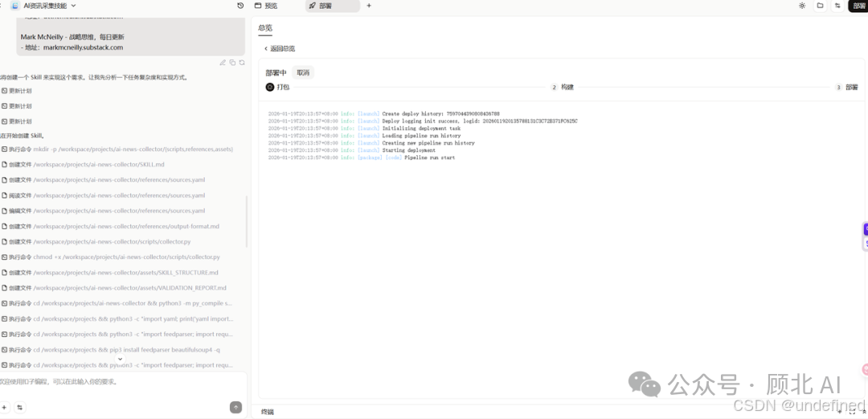
Task: Add a new tab with plus button
Action: [x=369, y=6]
